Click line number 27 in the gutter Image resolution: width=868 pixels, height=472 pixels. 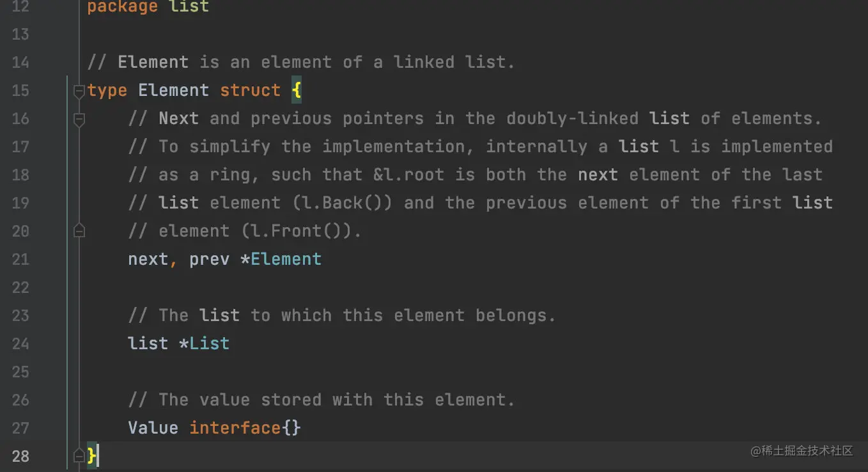20,428
